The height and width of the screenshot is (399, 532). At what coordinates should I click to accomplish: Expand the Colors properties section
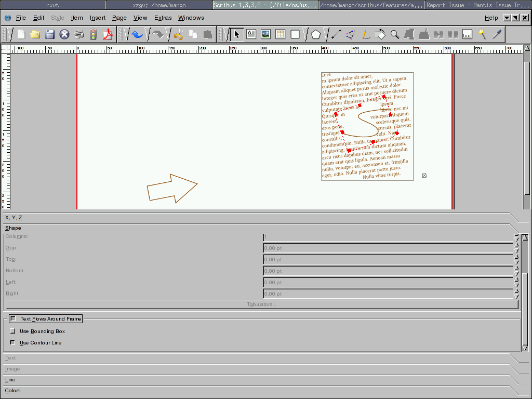point(13,391)
